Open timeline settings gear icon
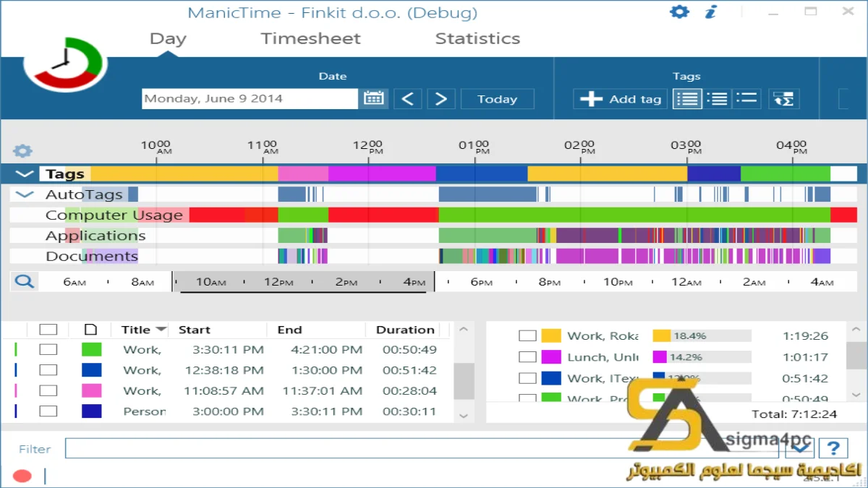The height and width of the screenshot is (488, 868). coord(22,151)
